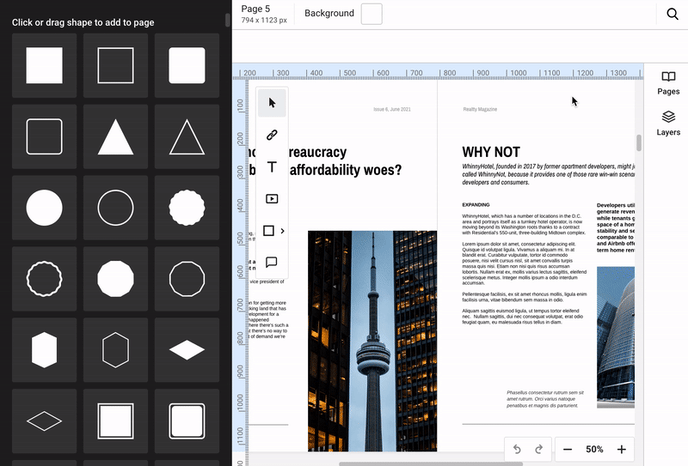Add the outlined square shape
The height and width of the screenshot is (466, 688).
point(115,65)
